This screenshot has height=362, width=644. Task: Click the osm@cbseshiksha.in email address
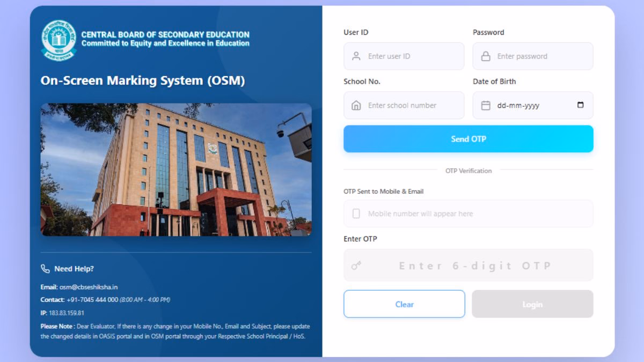pos(89,287)
